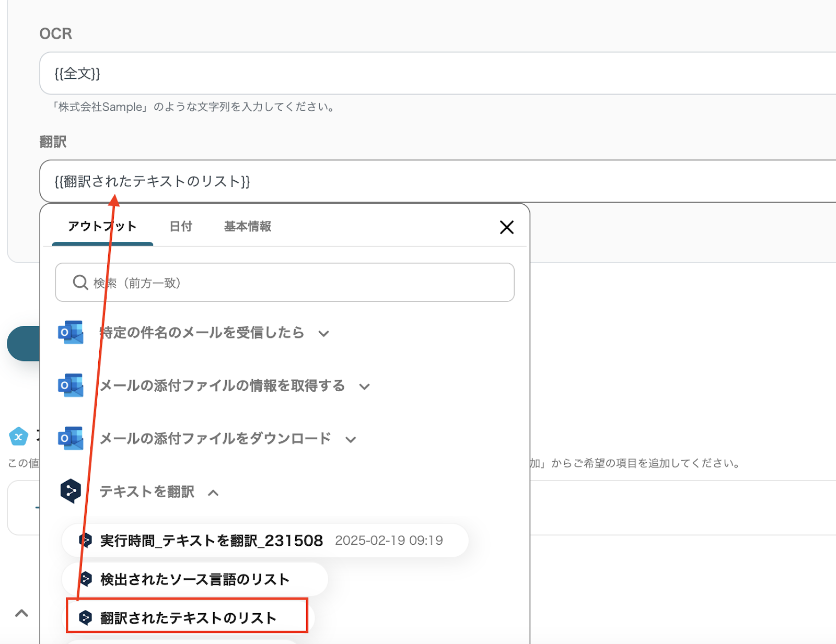Image resolution: width=836 pixels, height=644 pixels.
Task: Click the メールの添付ファイルをダウンロード heading text
Action: pos(215,438)
